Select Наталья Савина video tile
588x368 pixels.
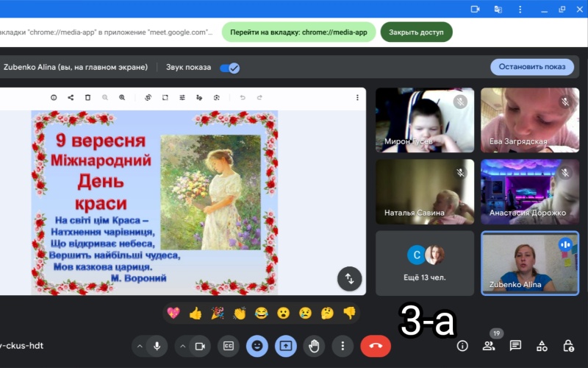click(425, 192)
